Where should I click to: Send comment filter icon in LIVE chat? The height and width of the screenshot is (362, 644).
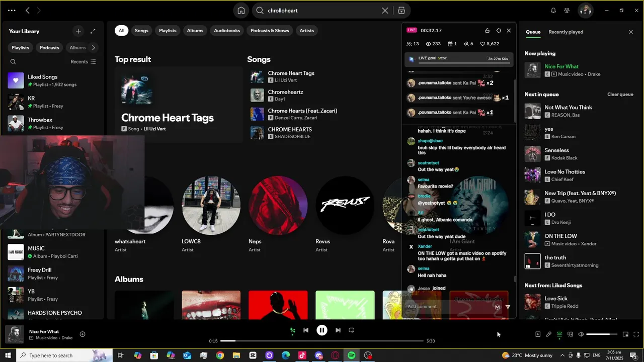(x=508, y=307)
